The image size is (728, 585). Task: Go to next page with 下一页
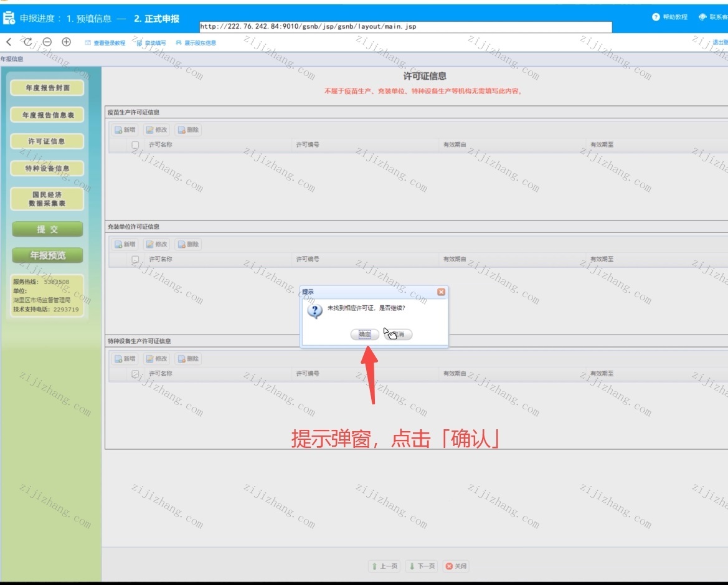coord(422,566)
